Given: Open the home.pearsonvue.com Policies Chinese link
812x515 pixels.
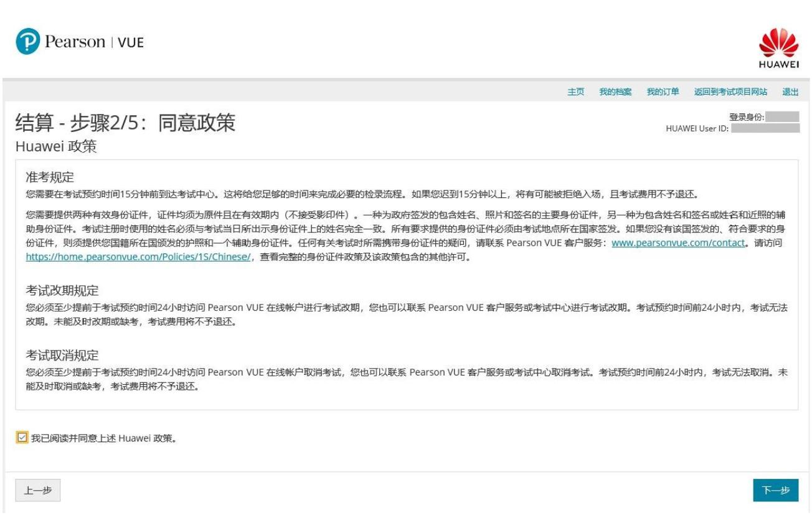Looking at the screenshot, I should (138, 257).
